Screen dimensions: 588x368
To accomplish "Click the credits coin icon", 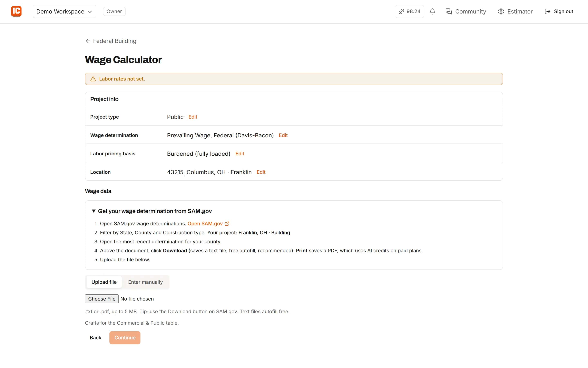I will pyautogui.click(x=401, y=11).
